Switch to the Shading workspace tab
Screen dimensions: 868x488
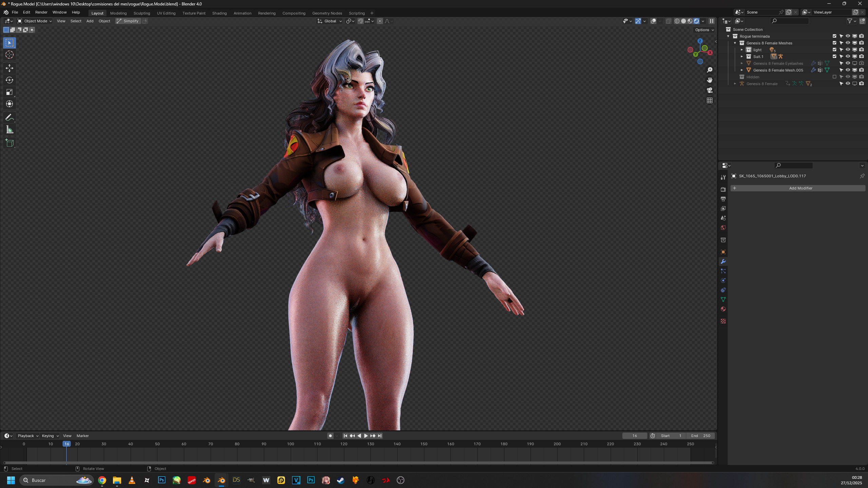tap(219, 13)
